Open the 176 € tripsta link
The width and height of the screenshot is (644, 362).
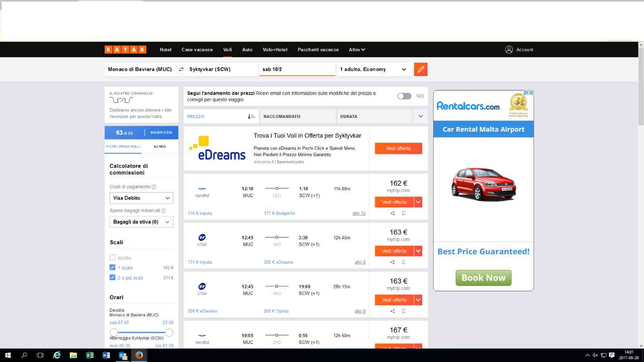coord(200,213)
